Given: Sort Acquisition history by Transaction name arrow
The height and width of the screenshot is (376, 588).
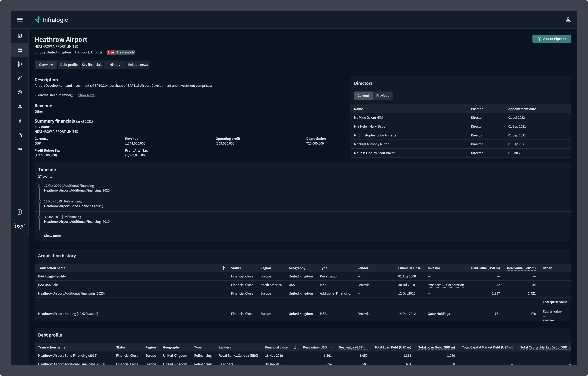Looking at the screenshot, I should [x=223, y=268].
